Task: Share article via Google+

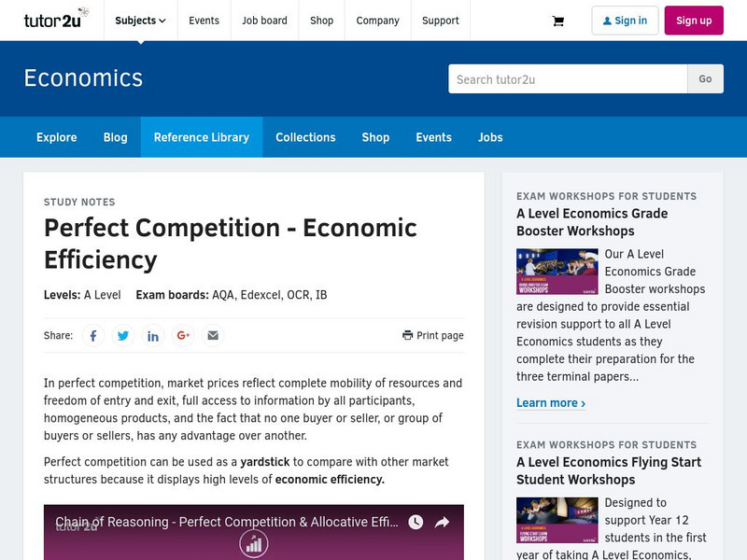Action: 183,335
